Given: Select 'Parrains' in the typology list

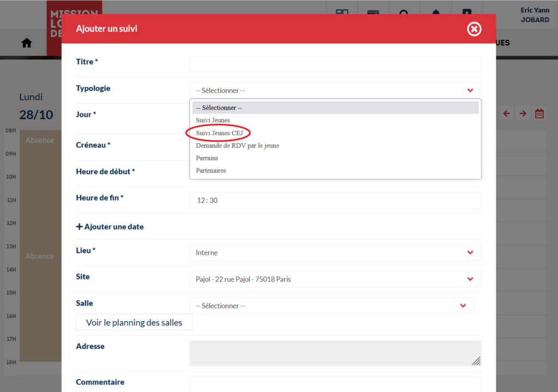Looking at the screenshot, I should click(x=335, y=158).
